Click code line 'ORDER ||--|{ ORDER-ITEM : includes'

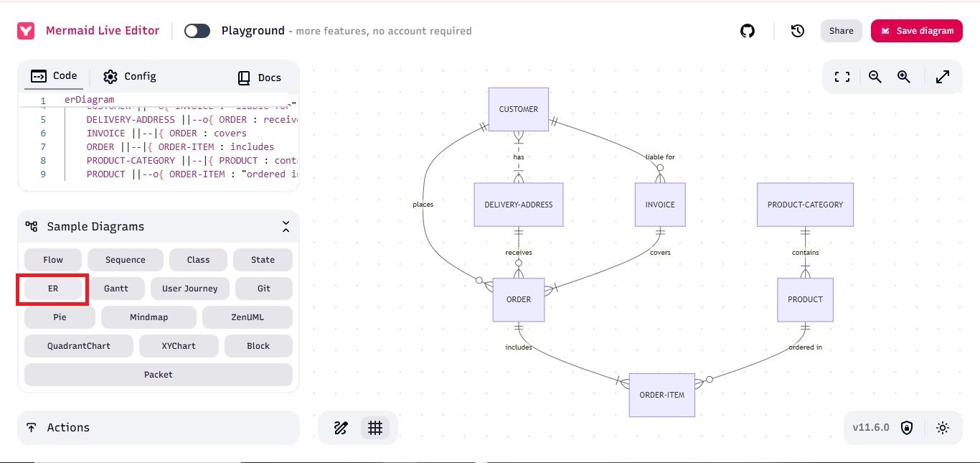[180, 147]
